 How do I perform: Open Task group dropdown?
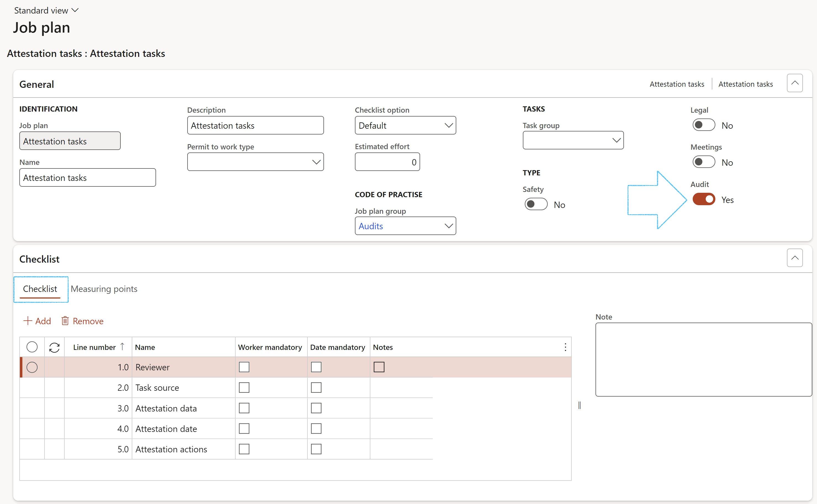(x=616, y=140)
